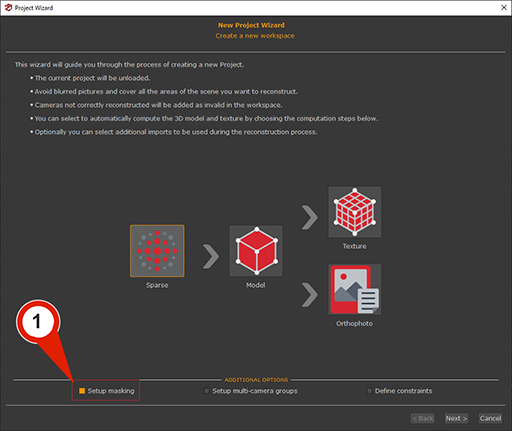Select the Sparse point cloud step icon

tap(157, 251)
